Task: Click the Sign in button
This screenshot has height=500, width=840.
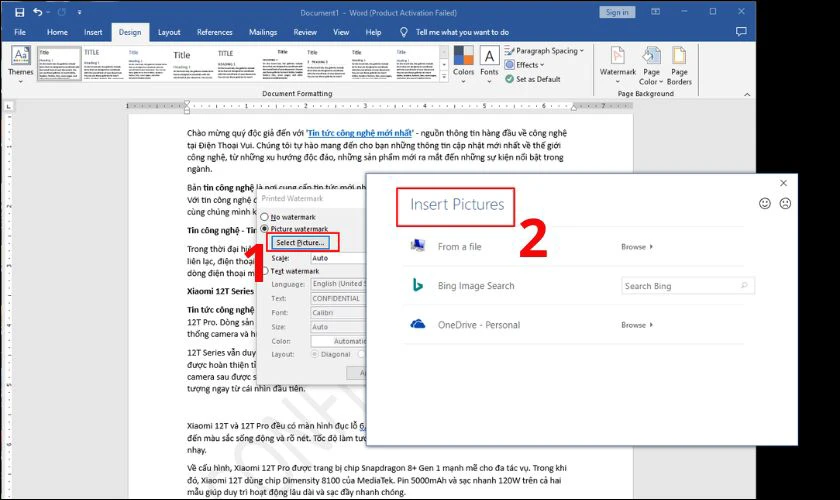Action: (617, 12)
